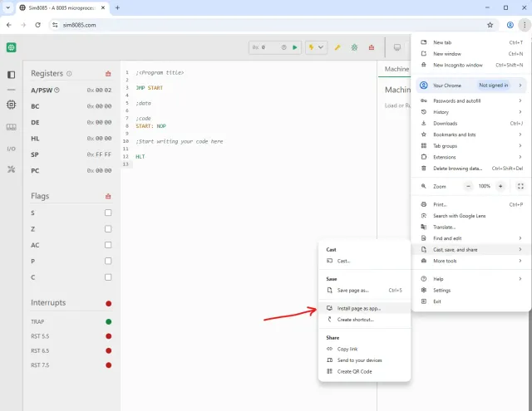The width and height of the screenshot is (532, 411).
Task: Click the Chrome three-dot menu button
Action: coord(525,25)
